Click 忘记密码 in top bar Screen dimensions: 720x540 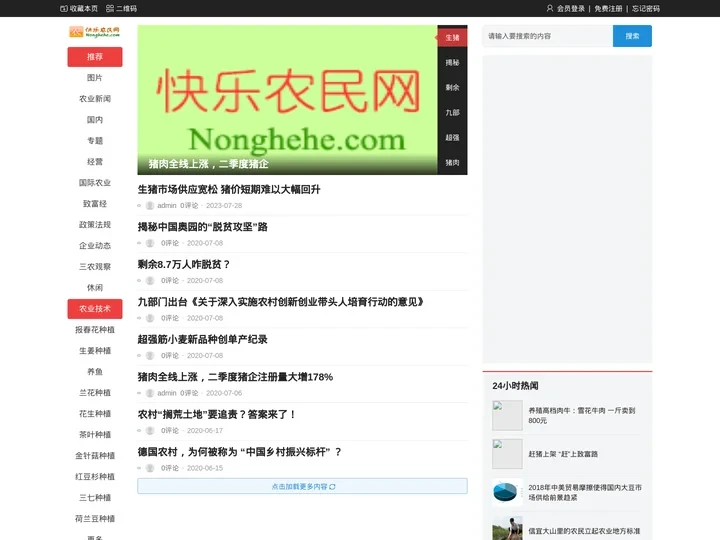coord(646,8)
